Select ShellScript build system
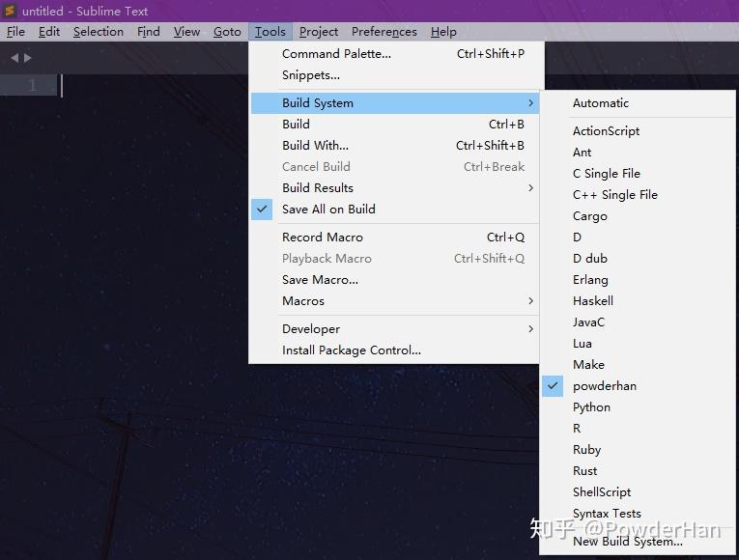The height and width of the screenshot is (560, 739). [638, 492]
